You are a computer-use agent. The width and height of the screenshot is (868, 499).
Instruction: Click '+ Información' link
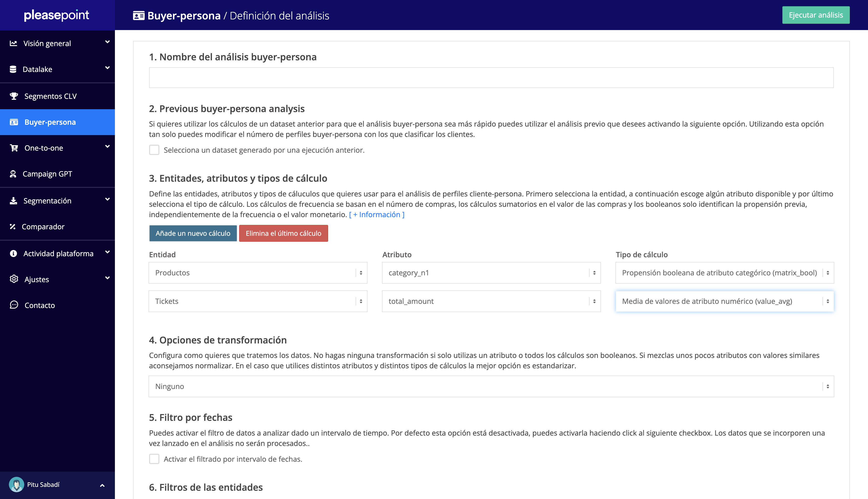(x=377, y=215)
